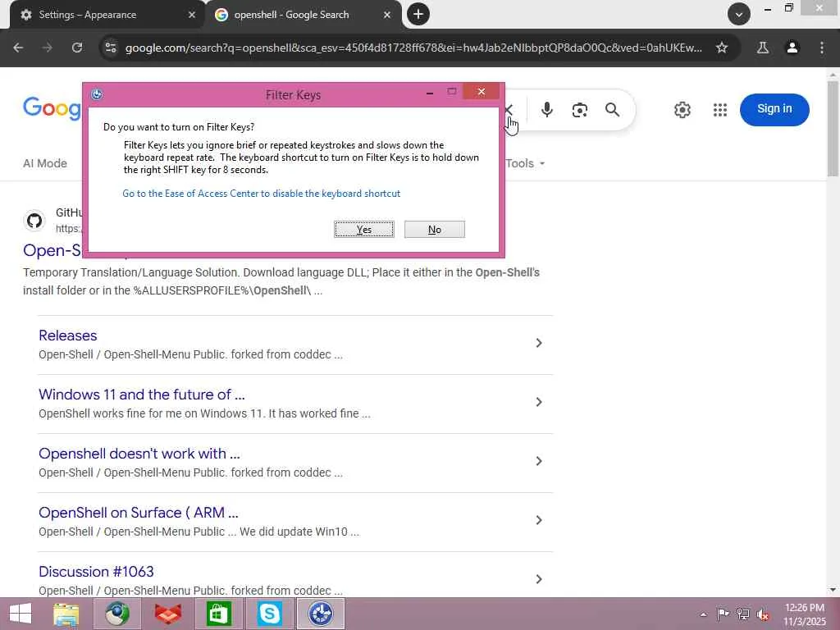Minimize the Filter Keys dialog
Viewport: 840px width, 630px height.
coord(430,93)
